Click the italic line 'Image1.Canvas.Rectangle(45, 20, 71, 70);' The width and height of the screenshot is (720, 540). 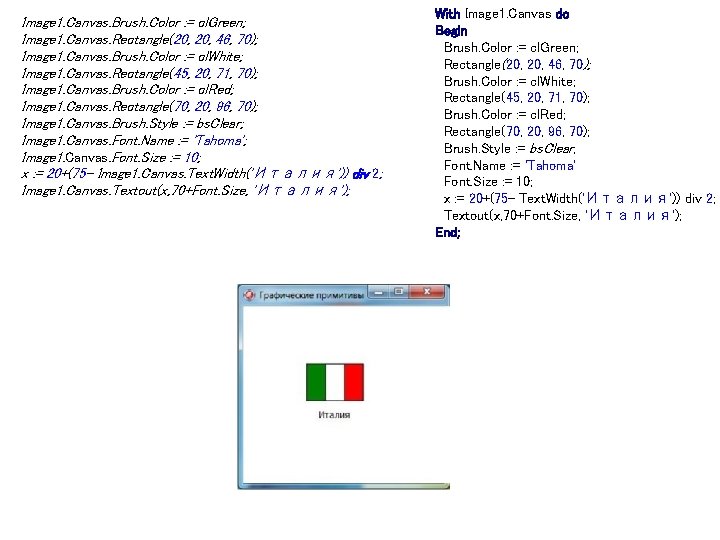pos(140,73)
